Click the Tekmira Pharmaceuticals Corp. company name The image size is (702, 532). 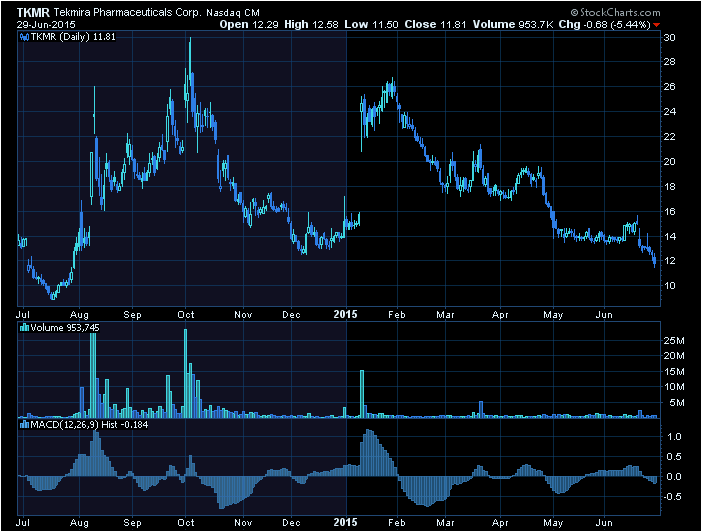pos(128,13)
